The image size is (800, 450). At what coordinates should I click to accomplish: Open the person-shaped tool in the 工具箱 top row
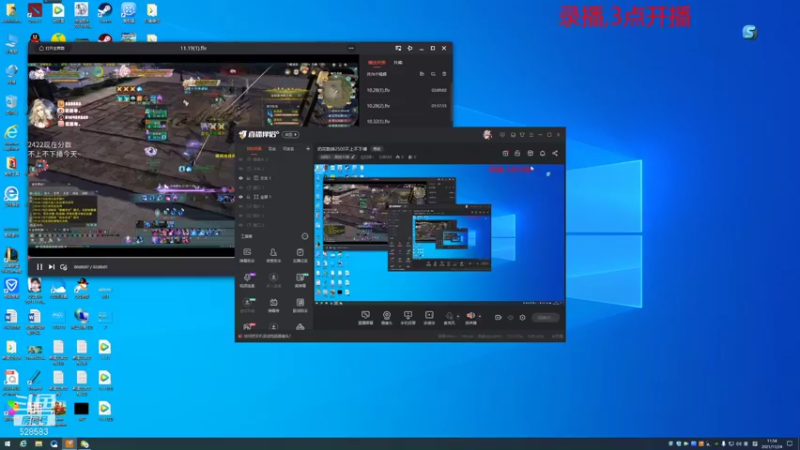point(273,255)
